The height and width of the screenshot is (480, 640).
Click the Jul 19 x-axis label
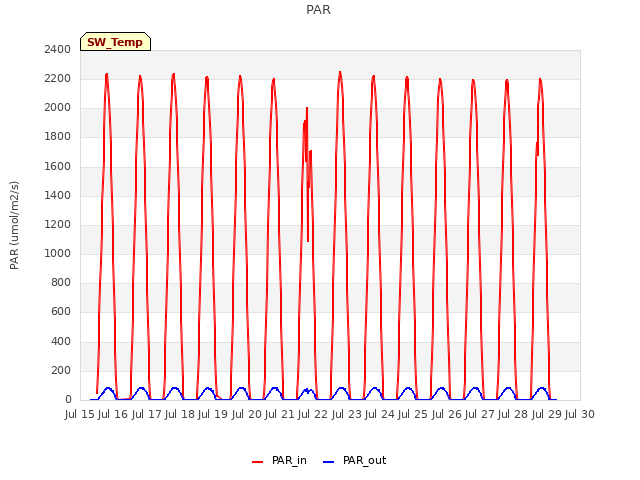click(x=213, y=414)
